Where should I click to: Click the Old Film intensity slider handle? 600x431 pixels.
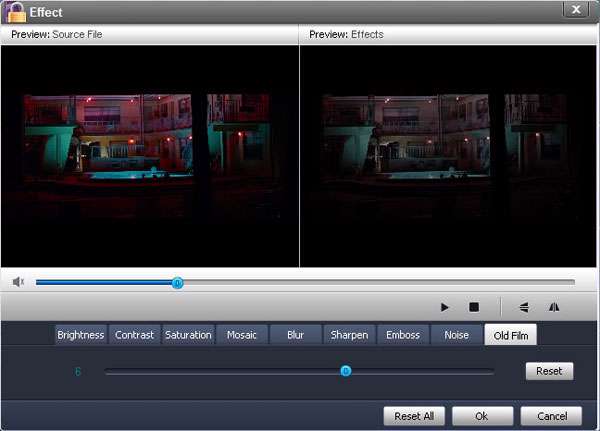click(346, 371)
